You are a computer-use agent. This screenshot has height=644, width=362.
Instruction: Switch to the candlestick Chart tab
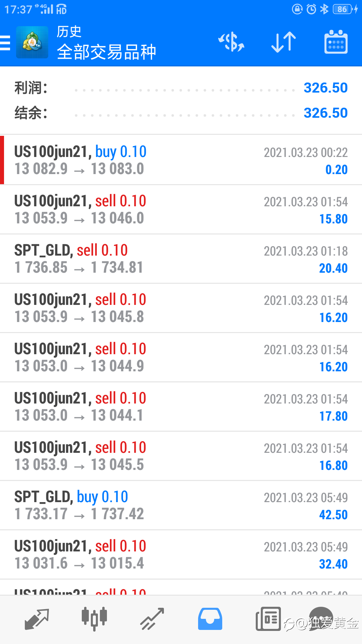tap(94, 619)
